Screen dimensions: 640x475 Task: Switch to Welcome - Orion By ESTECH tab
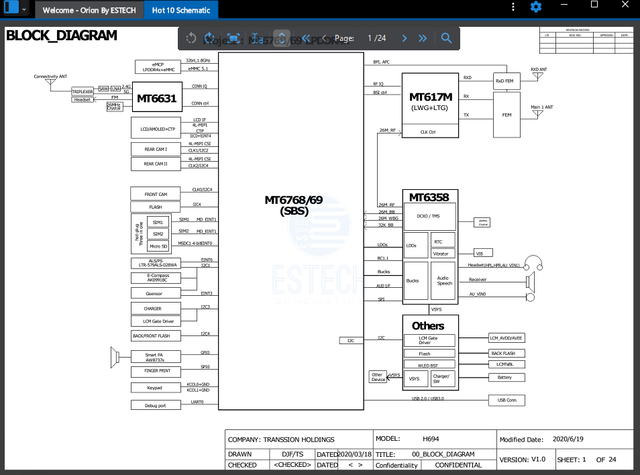pyautogui.click(x=89, y=8)
